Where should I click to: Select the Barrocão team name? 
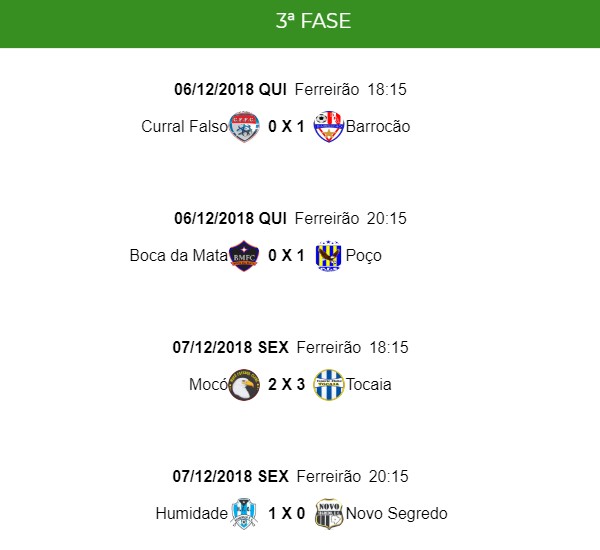378,126
